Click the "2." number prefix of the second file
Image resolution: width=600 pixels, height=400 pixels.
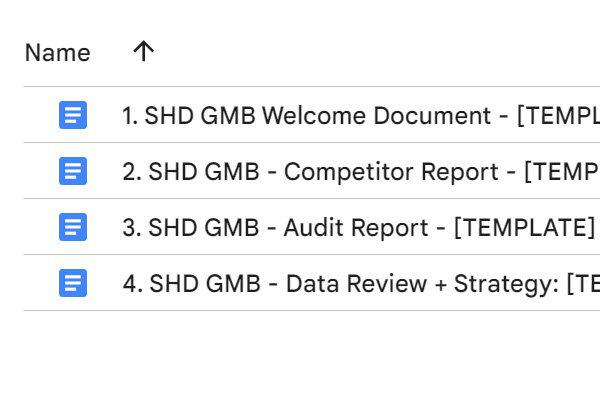(132, 172)
